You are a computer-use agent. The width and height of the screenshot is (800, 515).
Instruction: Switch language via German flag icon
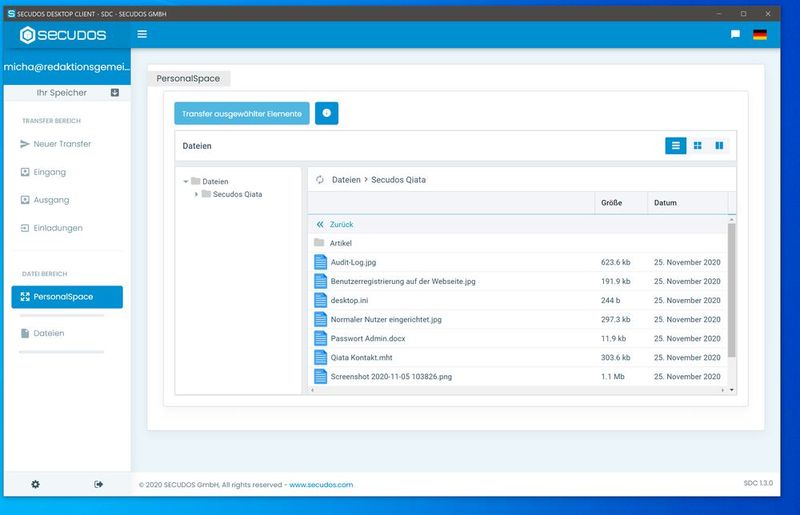tap(760, 34)
